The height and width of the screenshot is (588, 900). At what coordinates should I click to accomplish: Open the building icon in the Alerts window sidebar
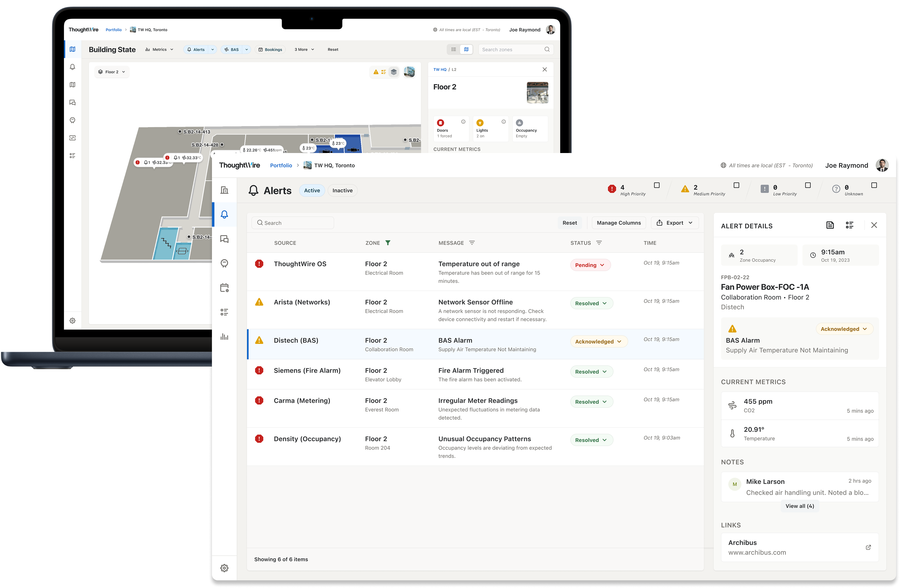tap(224, 190)
